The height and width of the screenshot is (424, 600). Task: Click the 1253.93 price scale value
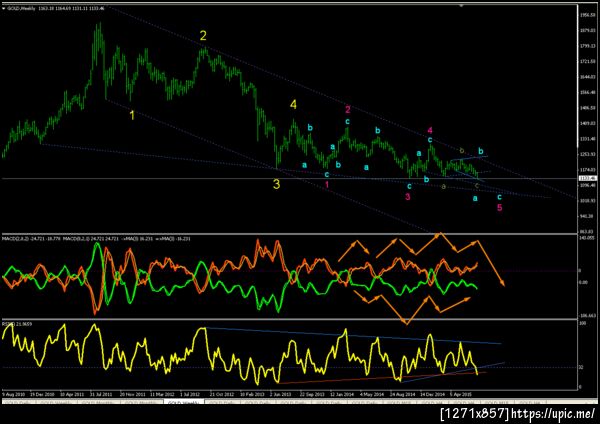[x=587, y=154]
